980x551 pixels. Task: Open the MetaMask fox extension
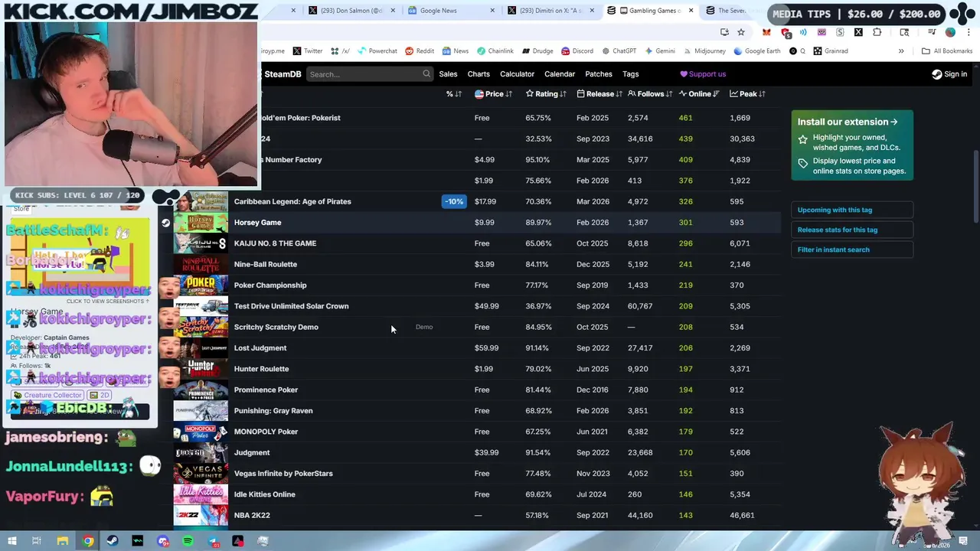tap(766, 32)
